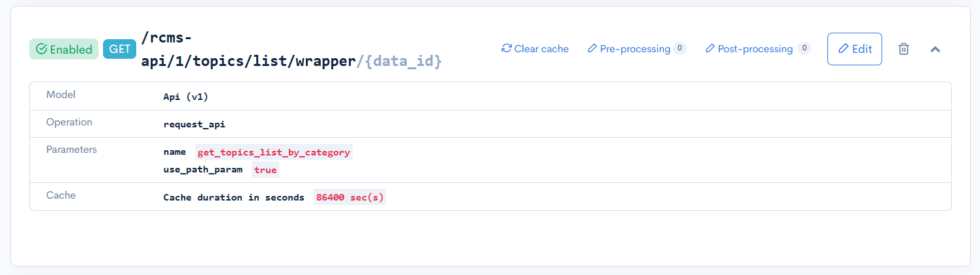
Task: Click the refresh icon beside Clear cache
Action: click(507, 49)
